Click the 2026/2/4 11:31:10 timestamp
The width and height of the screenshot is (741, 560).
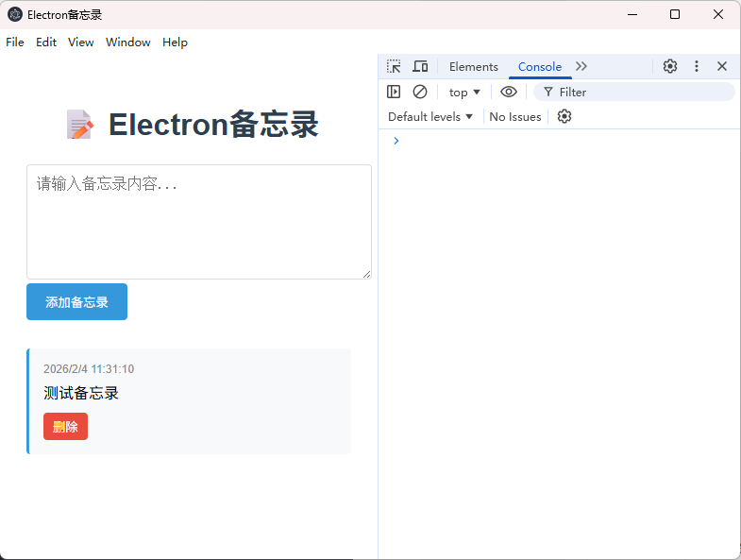(x=89, y=369)
